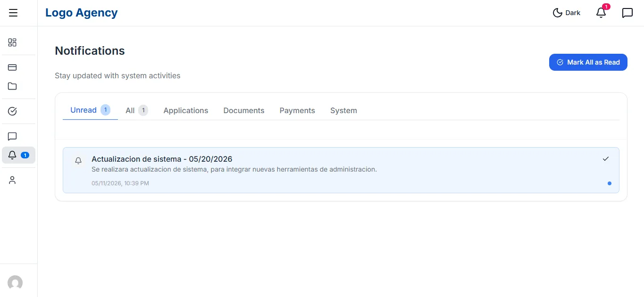Click the Notifications page heading
The width and height of the screenshot is (644, 297).
coord(90,51)
